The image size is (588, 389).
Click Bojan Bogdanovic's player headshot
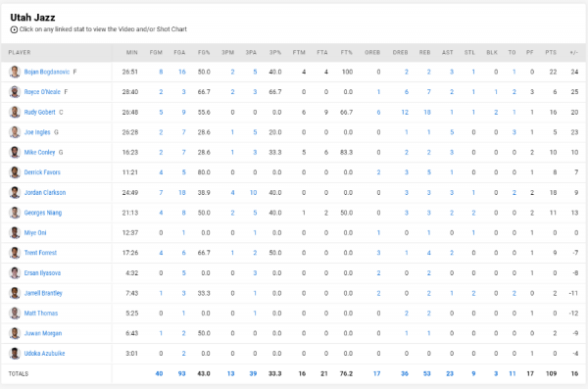[15, 72]
